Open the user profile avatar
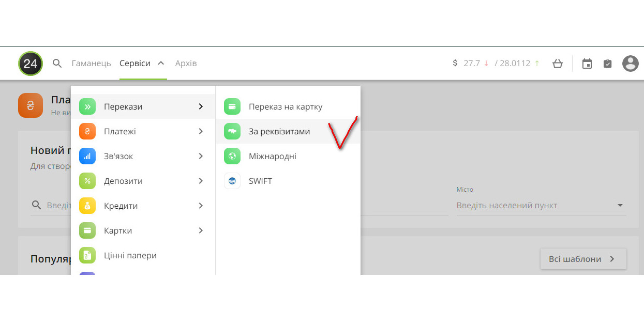This screenshot has height=310, width=644. 630,64
